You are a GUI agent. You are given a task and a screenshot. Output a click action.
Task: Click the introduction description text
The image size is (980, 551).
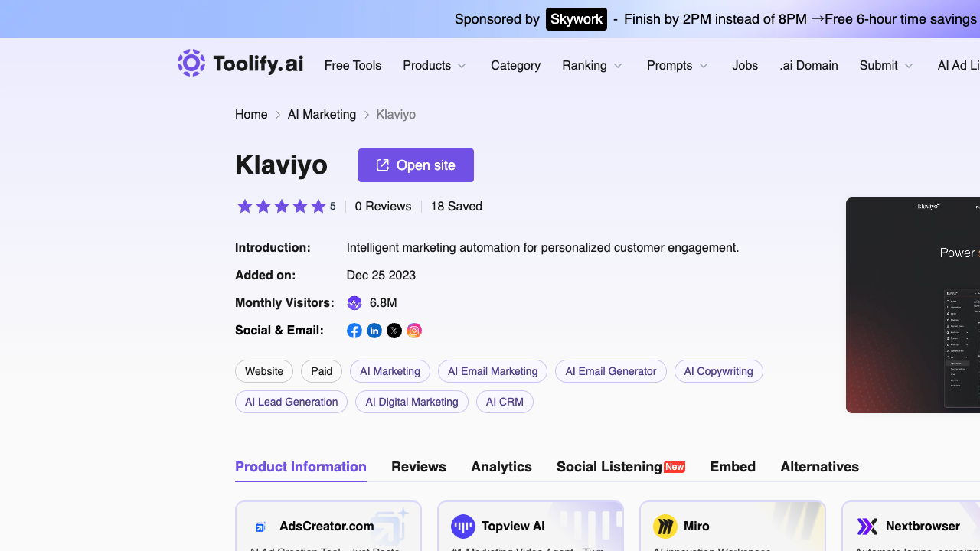(x=543, y=248)
